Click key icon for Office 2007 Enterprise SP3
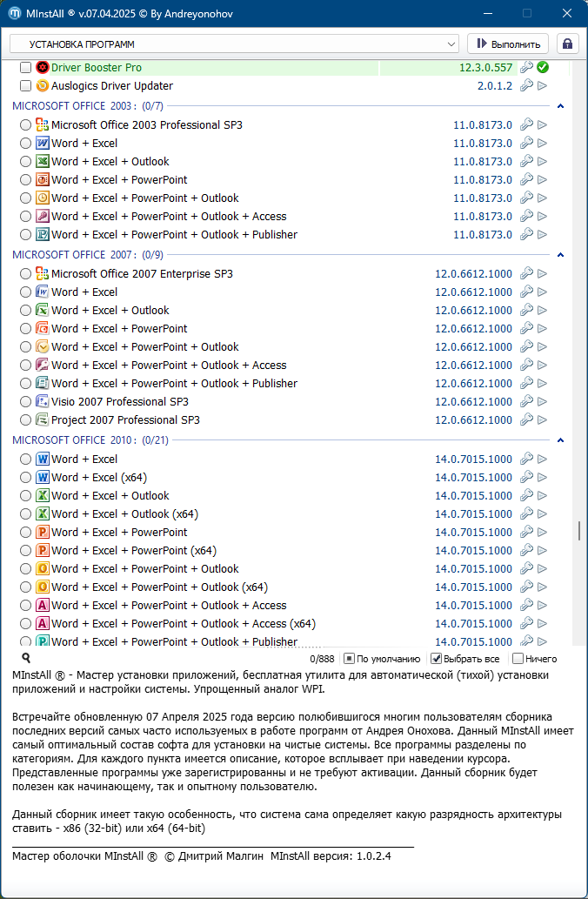This screenshot has width=588, height=899. 527,274
